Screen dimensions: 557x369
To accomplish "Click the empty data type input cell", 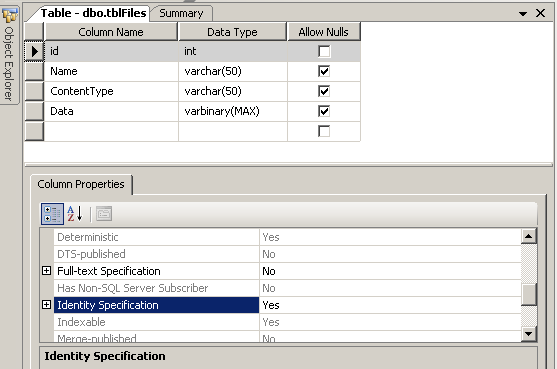I will pyautogui.click(x=233, y=131).
